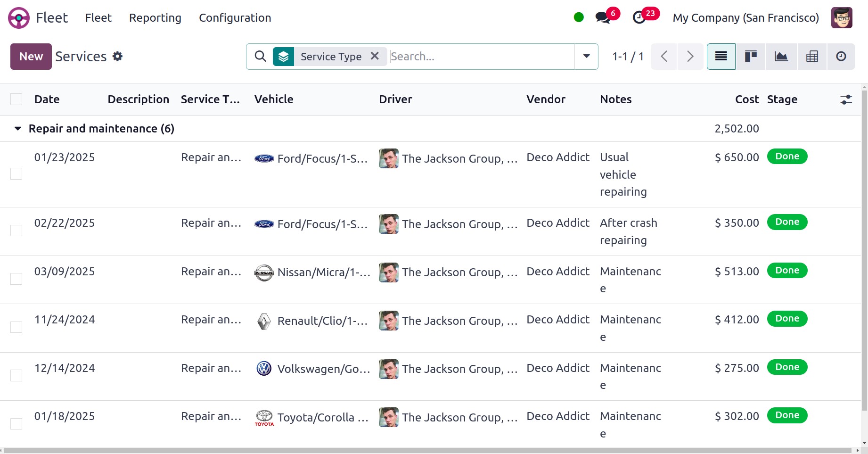
Task: Click the Renault logo in the 11/24/2024 row
Action: point(264,321)
